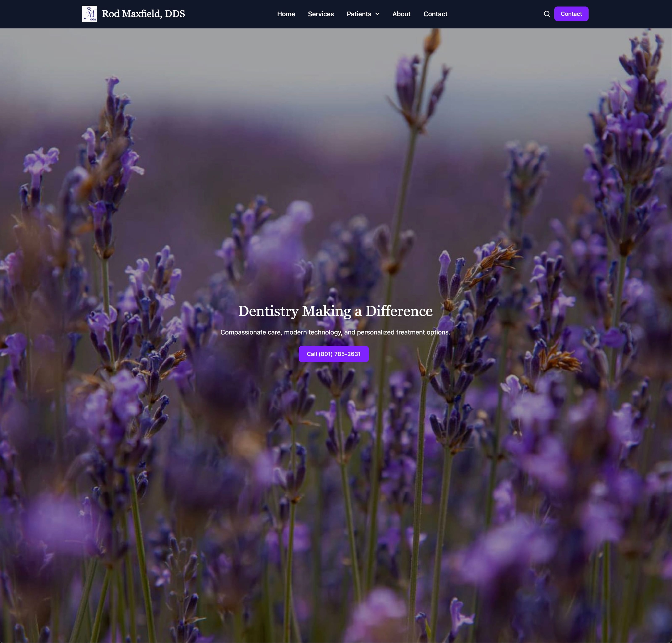Image resolution: width=672 pixels, height=643 pixels.
Task: Click the Call (801) 785-2631 button
Action: pyautogui.click(x=333, y=354)
